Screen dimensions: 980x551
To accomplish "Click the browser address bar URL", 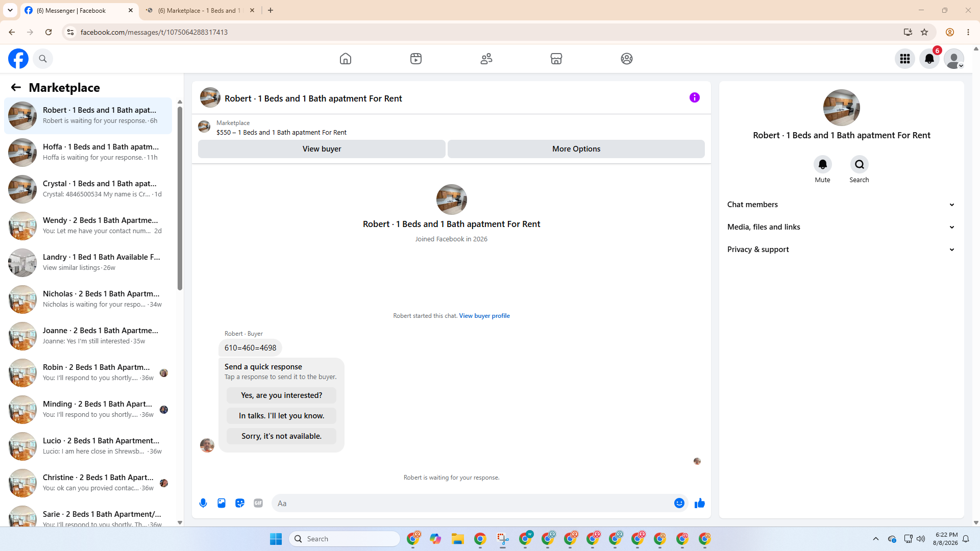I will [x=154, y=32].
